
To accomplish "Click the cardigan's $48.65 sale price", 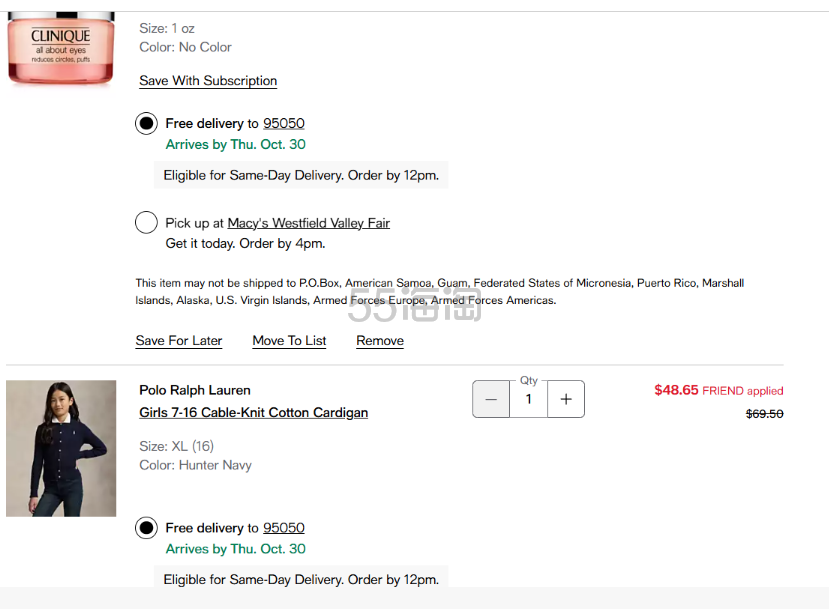I will click(x=676, y=390).
